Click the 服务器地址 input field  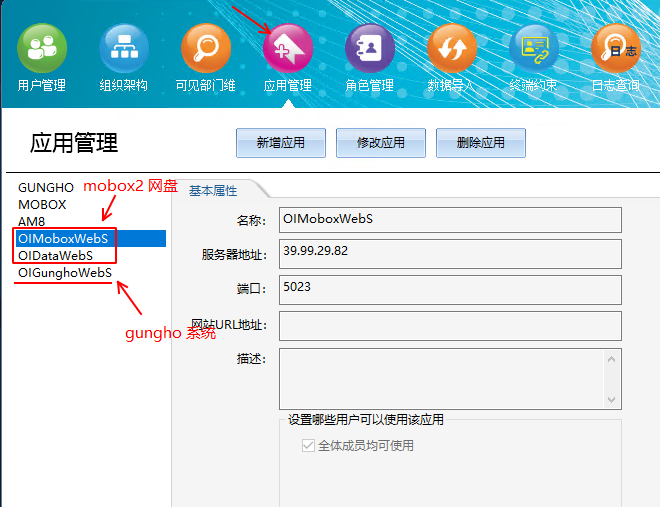coord(450,254)
